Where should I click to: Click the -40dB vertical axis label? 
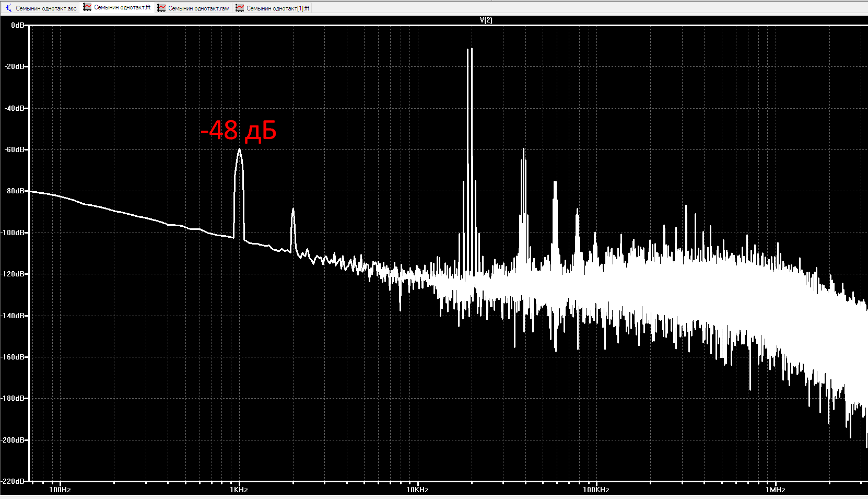(x=14, y=108)
